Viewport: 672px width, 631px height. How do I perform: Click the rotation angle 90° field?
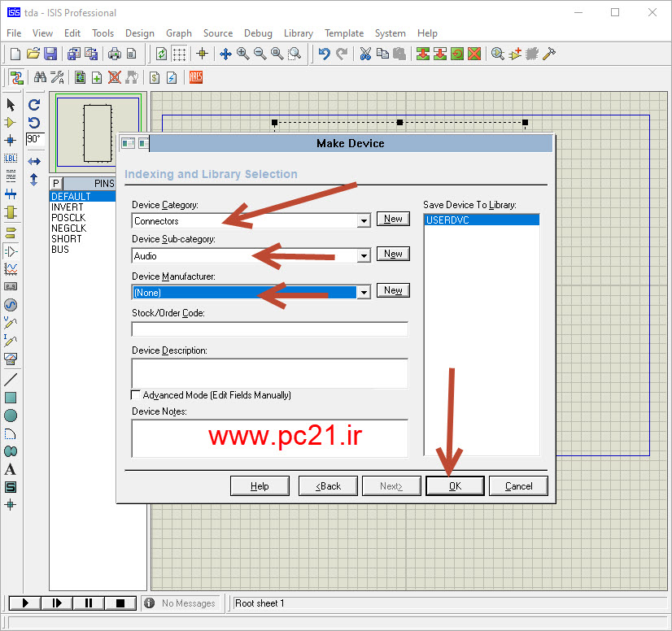click(x=35, y=139)
